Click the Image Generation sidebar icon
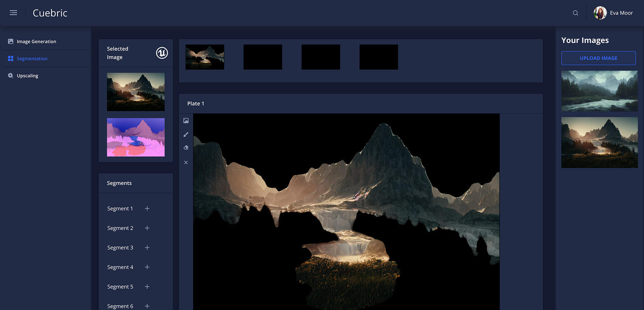This screenshot has width=644, height=310. pyautogui.click(x=10, y=41)
